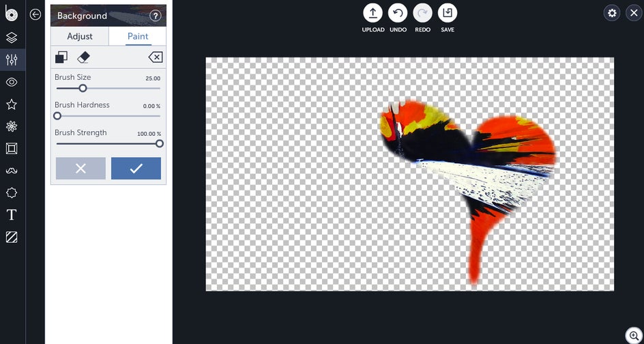Viewport: 644px width, 344px height.
Task: Open the Touch Up eye icon
Action: 12,82
